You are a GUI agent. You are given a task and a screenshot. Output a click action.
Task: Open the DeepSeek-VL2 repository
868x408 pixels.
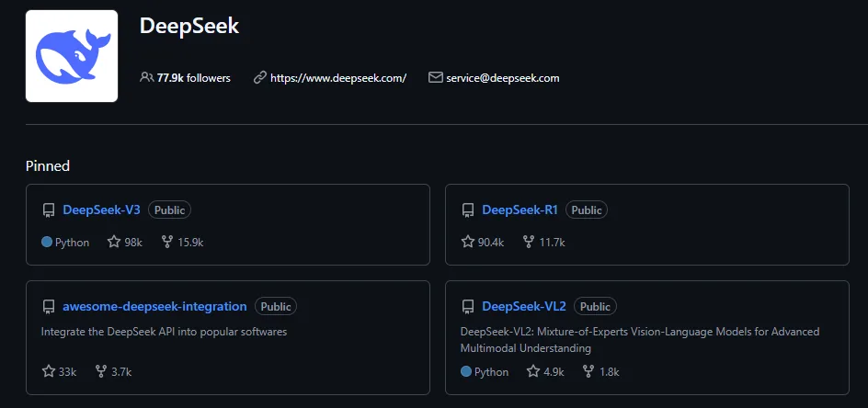pos(524,306)
